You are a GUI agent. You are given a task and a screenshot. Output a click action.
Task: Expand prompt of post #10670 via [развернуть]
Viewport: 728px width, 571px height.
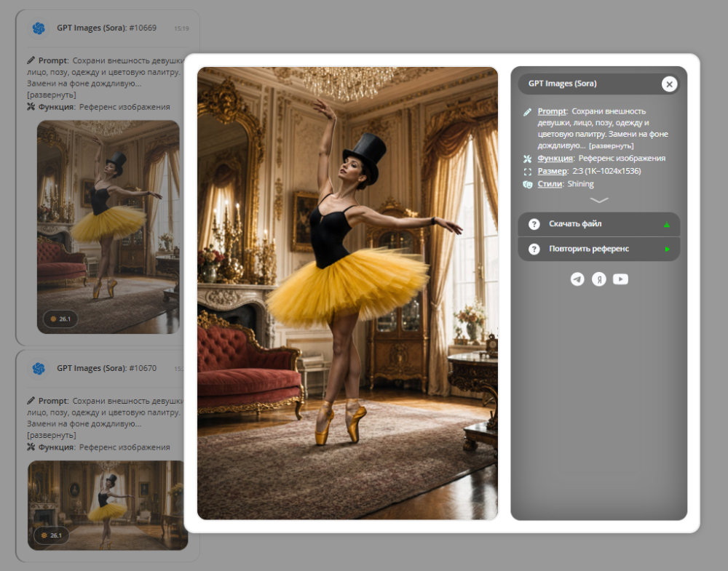point(52,436)
